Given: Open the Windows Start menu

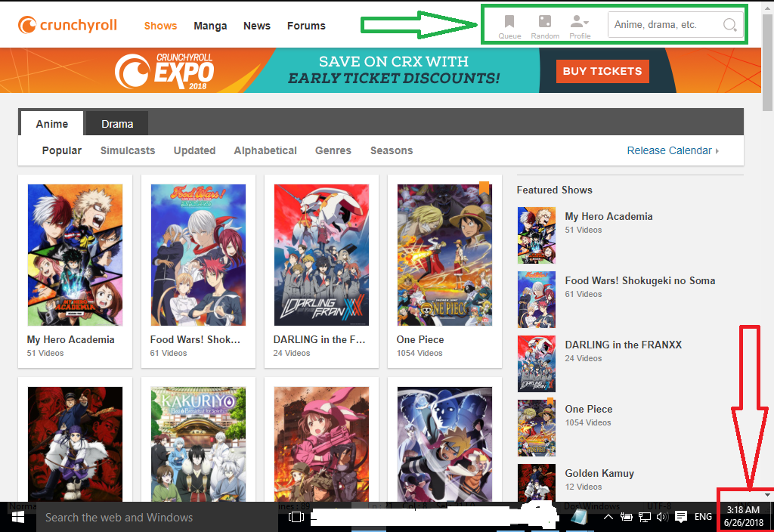Looking at the screenshot, I should tap(18, 517).
